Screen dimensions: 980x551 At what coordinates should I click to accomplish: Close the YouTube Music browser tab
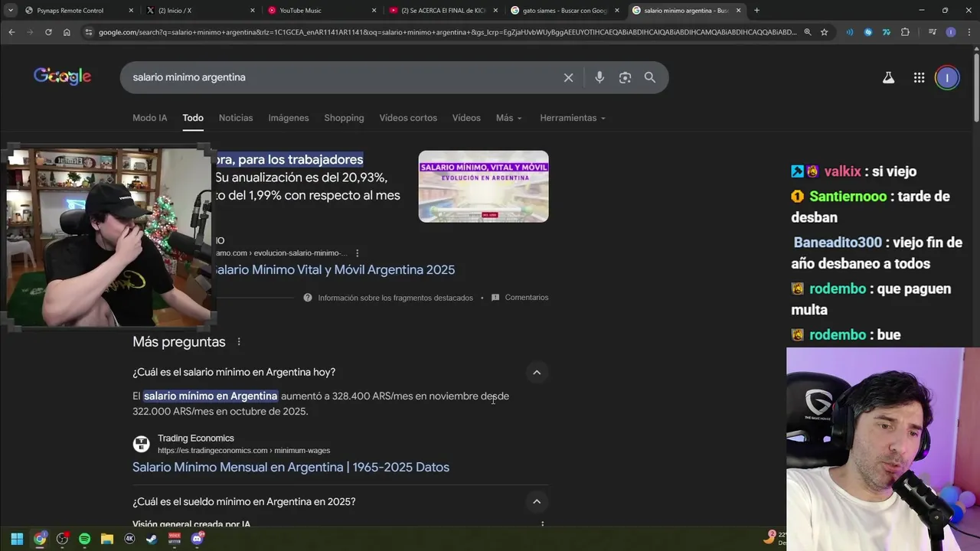[x=374, y=10]
